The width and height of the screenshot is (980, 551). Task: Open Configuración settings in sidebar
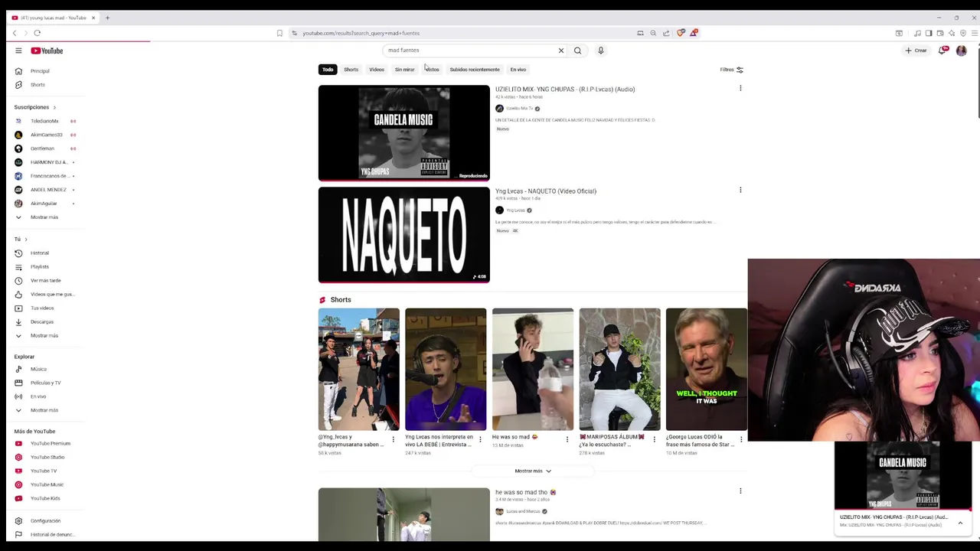point(45,521)
